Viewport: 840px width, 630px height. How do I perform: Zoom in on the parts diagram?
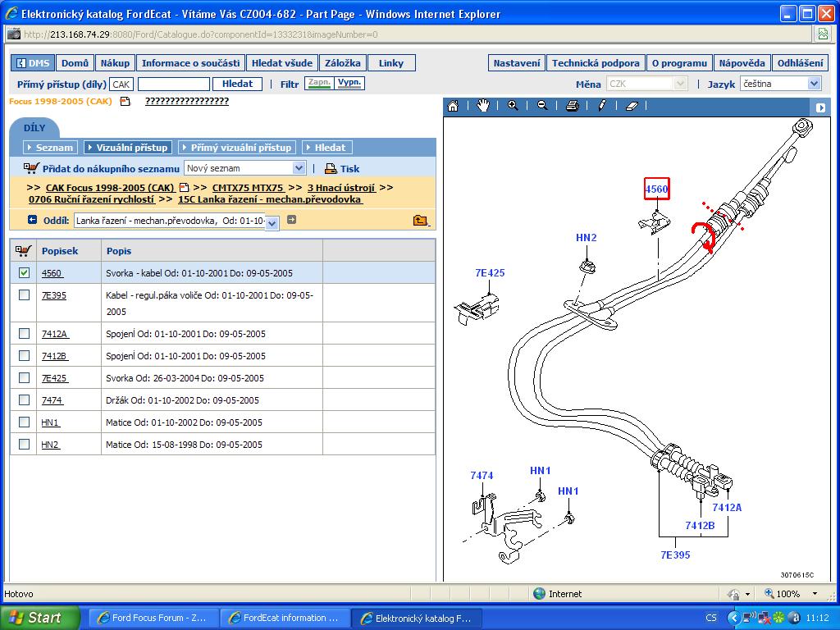[x=513, y=106]
